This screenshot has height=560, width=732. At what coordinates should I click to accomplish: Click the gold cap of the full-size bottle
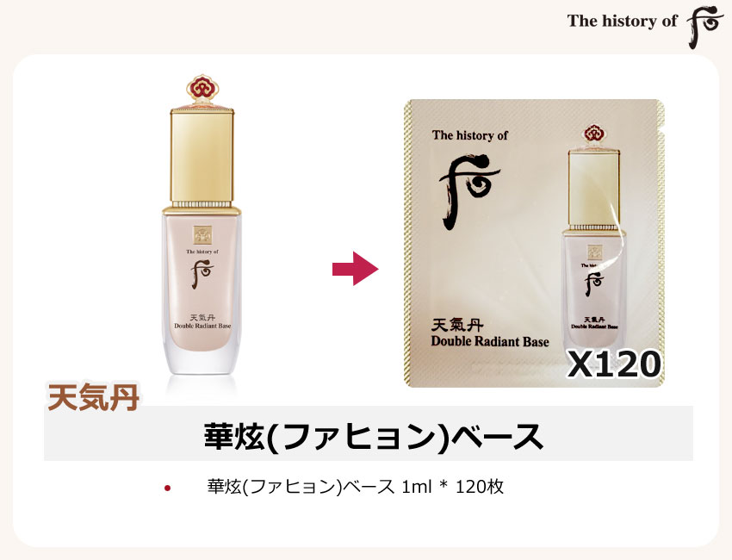coord(202,158)
